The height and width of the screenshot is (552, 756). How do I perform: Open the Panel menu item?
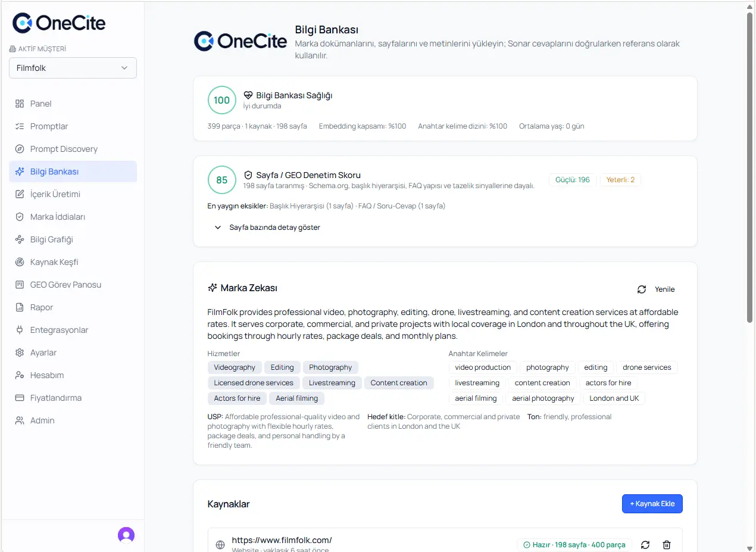73,104
